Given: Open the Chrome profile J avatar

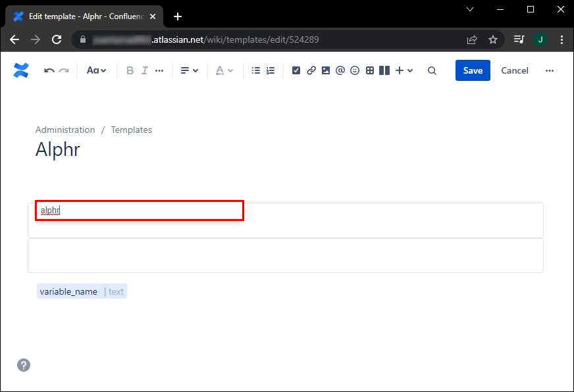Looking at the screenshot, I should (x=540, y=39).
